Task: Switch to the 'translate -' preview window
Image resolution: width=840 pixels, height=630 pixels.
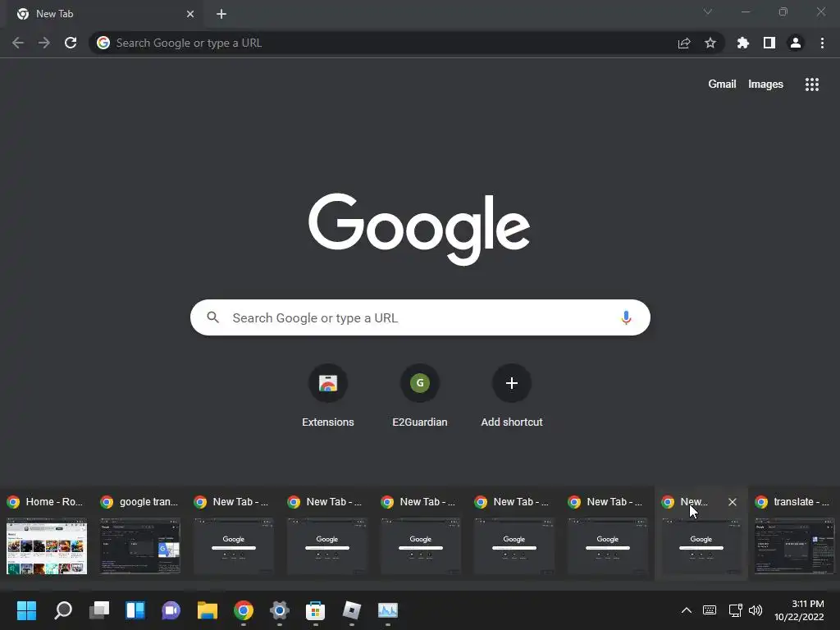Action: pyautogui.click(x=794, y=533)
